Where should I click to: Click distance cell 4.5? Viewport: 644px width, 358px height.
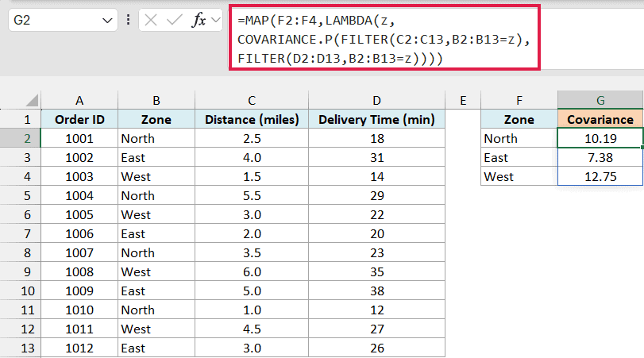coord(252,329)
